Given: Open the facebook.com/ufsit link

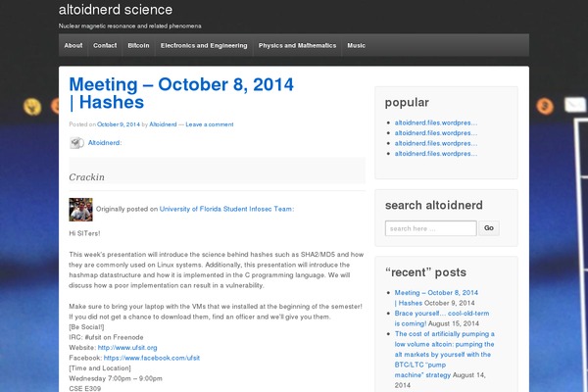Looking at the screenshot, I should (x=152, y=358).
